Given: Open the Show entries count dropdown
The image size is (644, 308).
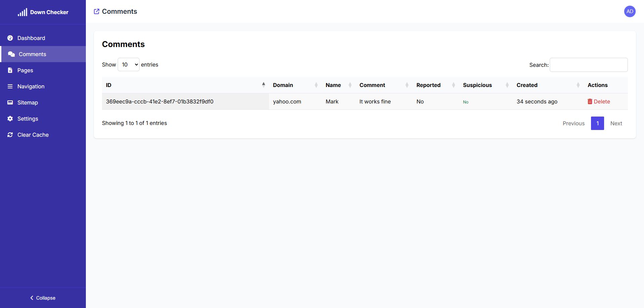Looking at the screenshot, I should click(x=128, y=64).
